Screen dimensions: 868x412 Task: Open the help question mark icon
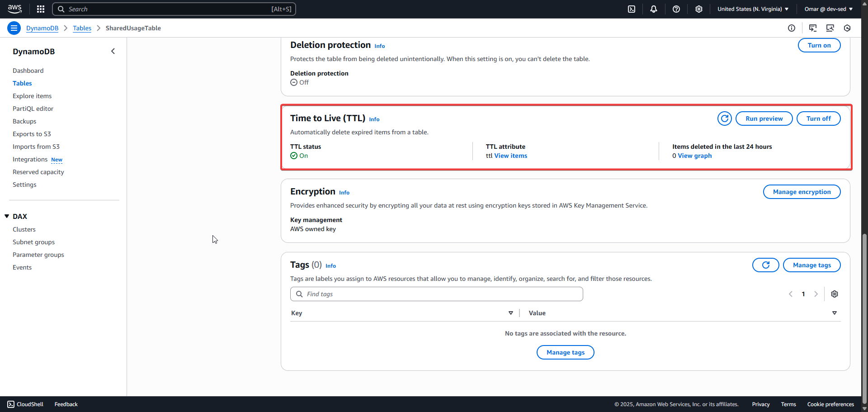pyautogui.click(x=676, y=9)
